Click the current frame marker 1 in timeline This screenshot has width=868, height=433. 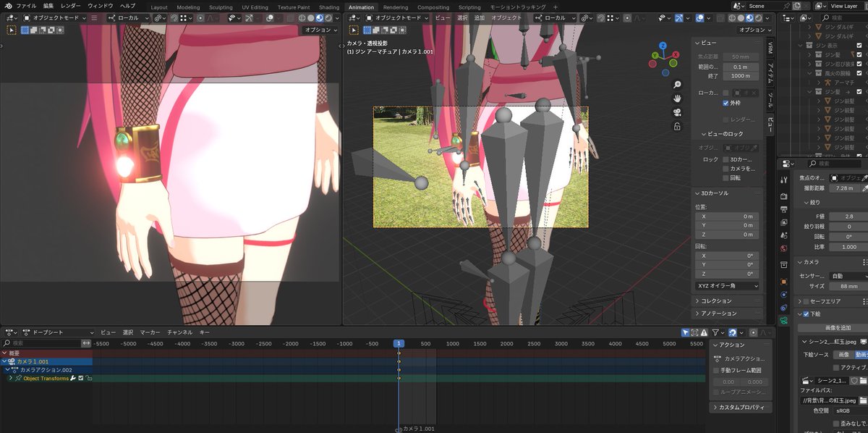coord(398,343)
